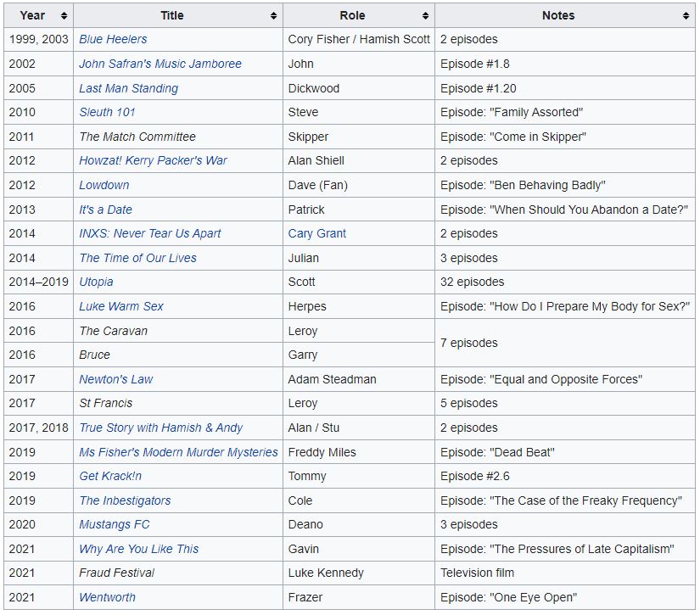
Task: Click the Cary Grant role link
Action: click(x=317, y=233)
